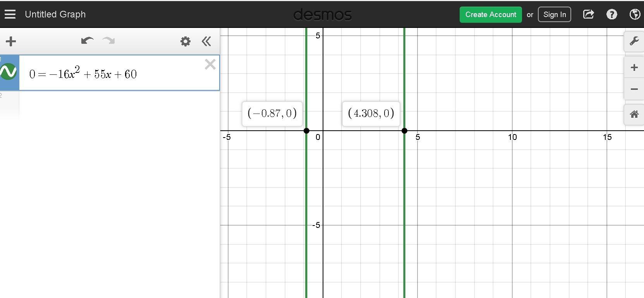Undo the last action
Screen dimensions: 644x298
(87, 41)
